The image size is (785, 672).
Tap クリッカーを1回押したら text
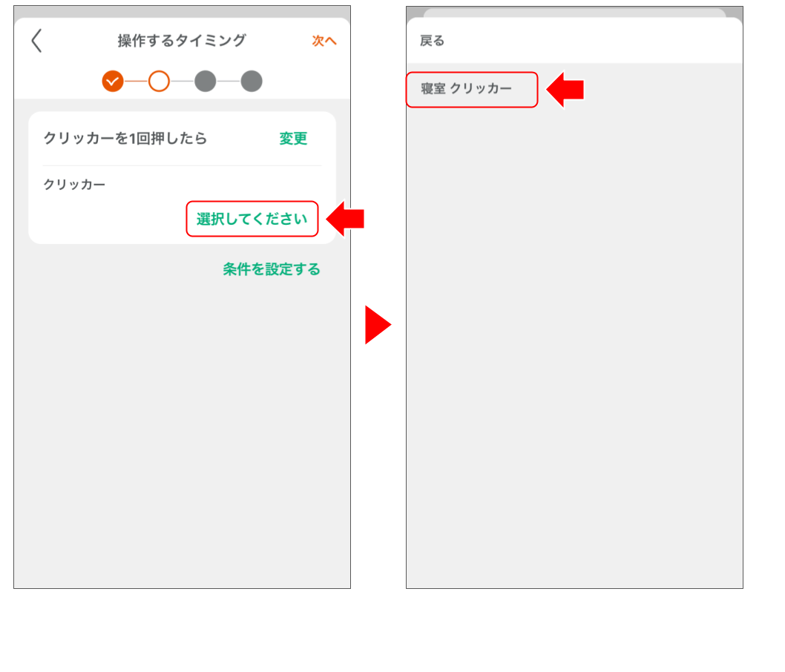[x=125, y=138]
